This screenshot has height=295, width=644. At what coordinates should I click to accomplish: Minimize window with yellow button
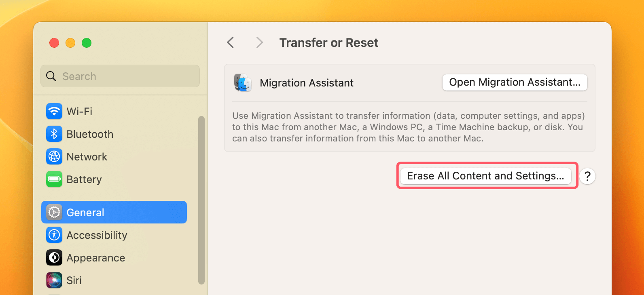click(x=70, y=43)
